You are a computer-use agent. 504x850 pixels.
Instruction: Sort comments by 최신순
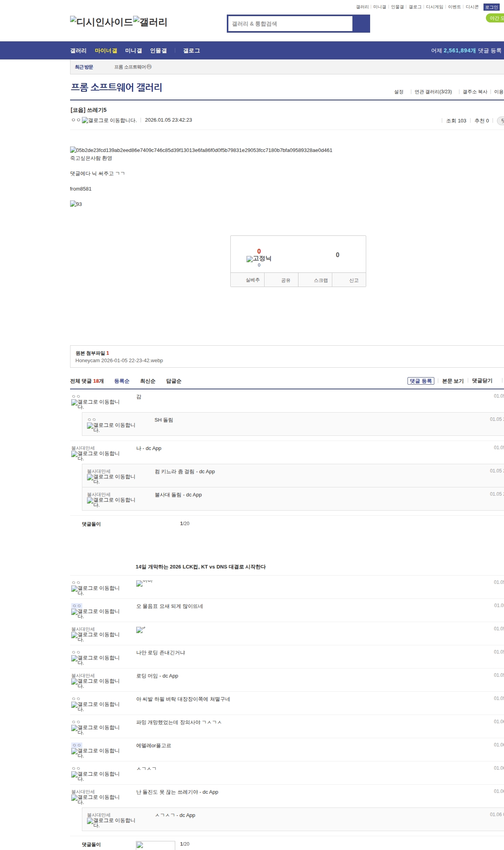148,381
